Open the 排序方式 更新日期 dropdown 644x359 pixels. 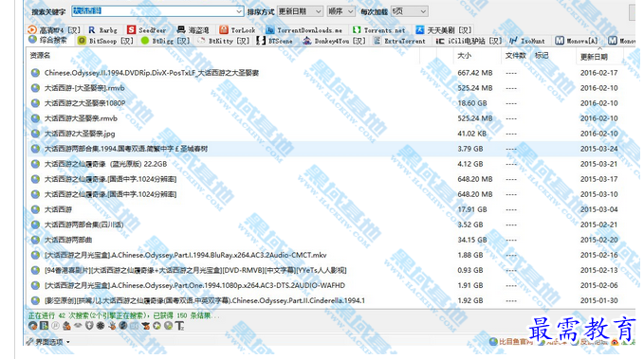(300, 11)
